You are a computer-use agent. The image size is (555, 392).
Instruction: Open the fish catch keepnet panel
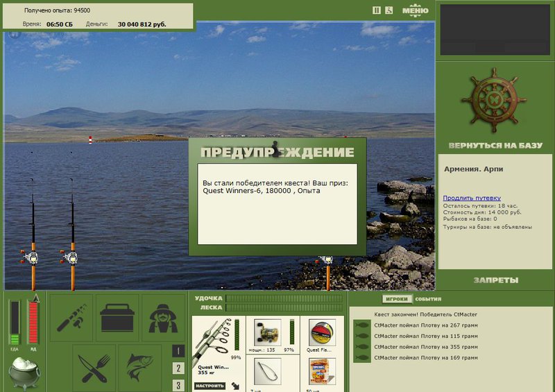pyautogui.click(x=140, y=368)
